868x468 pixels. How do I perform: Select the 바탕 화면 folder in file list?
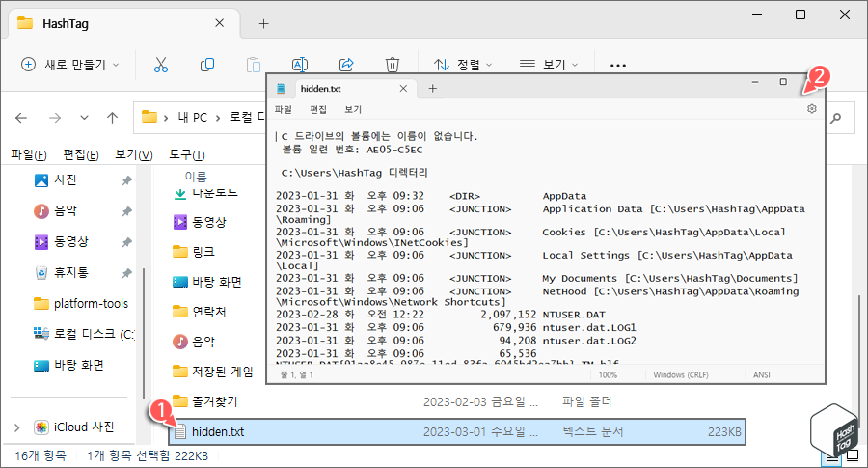coord(207,282)
